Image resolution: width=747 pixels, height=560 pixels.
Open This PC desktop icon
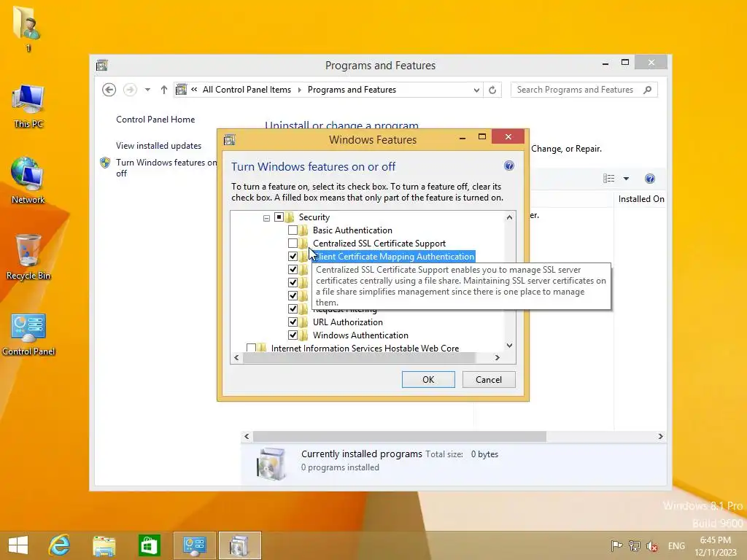28,106
